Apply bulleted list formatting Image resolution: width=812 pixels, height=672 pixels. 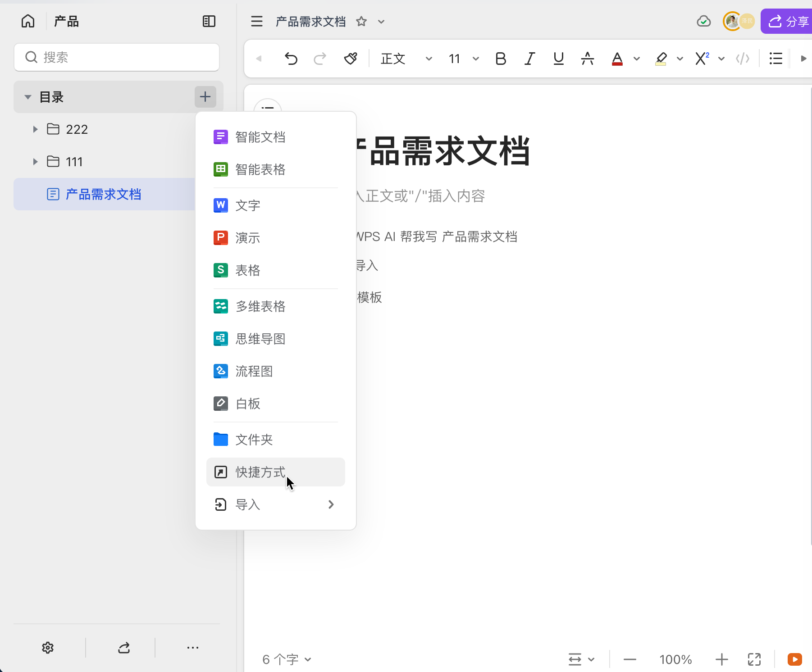[776, 59]
